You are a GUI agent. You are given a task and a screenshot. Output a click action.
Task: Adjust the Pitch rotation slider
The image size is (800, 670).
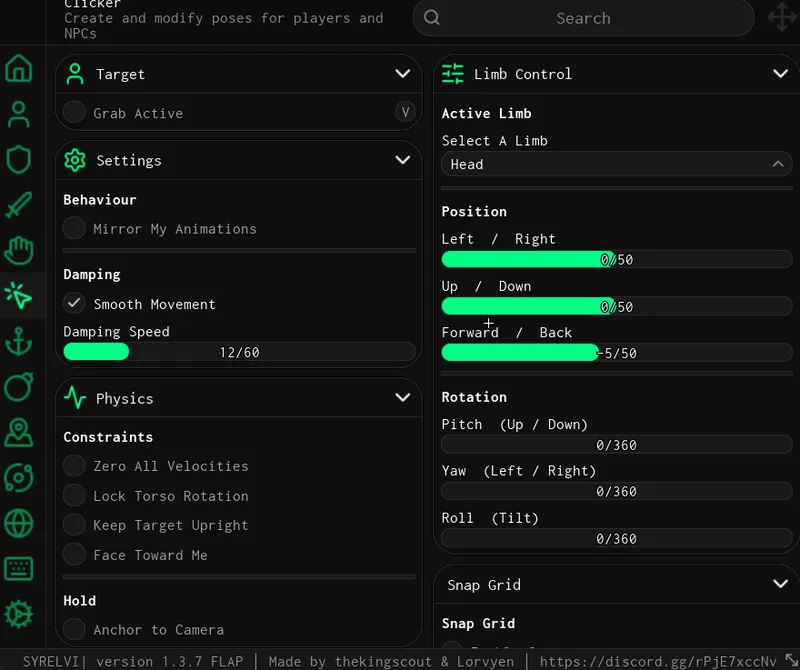(x=616, y=444)
